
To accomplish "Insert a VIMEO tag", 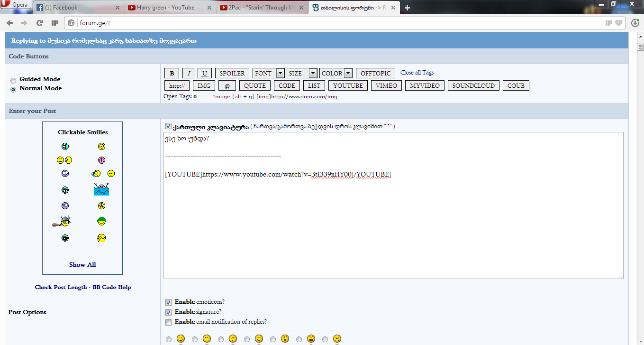I will point(387,86).
